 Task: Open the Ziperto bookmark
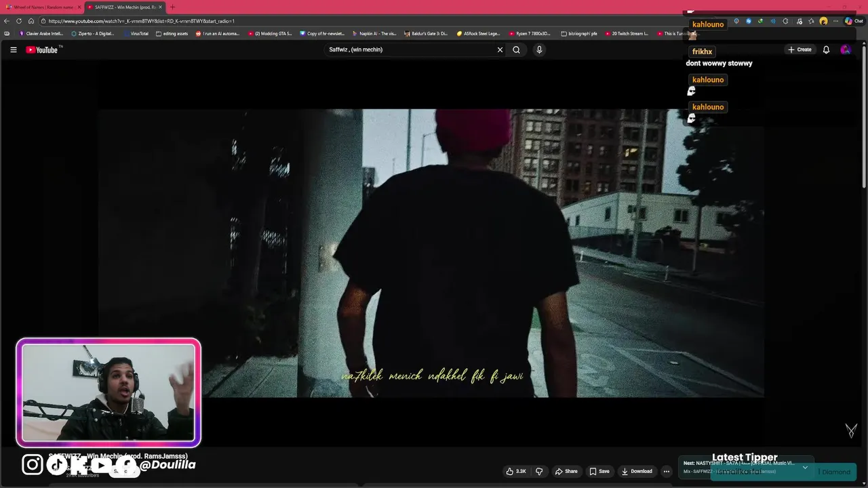93,33
